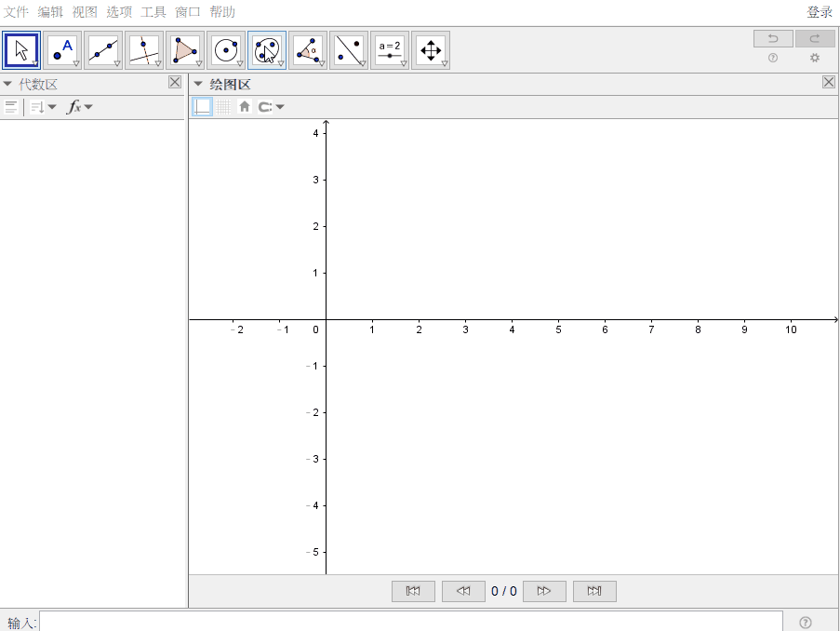840x631 pixels.
Task: Close the Graphics view panel
Action: coord(829,82)
